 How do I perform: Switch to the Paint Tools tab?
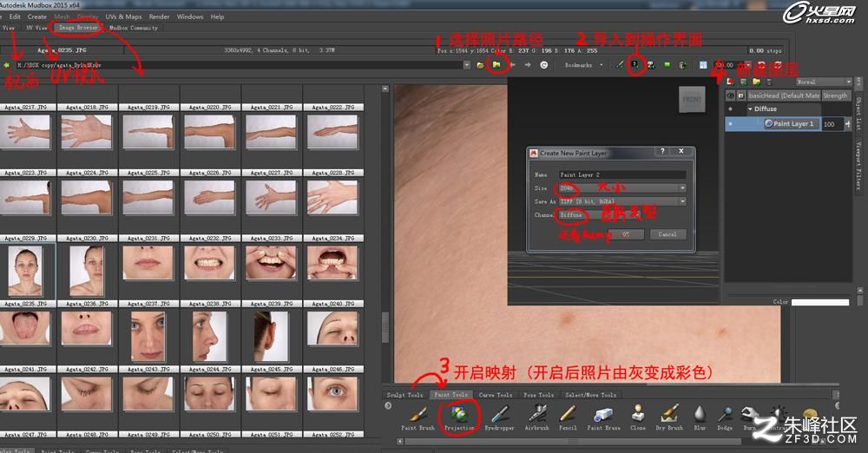(x=450, y=395)
